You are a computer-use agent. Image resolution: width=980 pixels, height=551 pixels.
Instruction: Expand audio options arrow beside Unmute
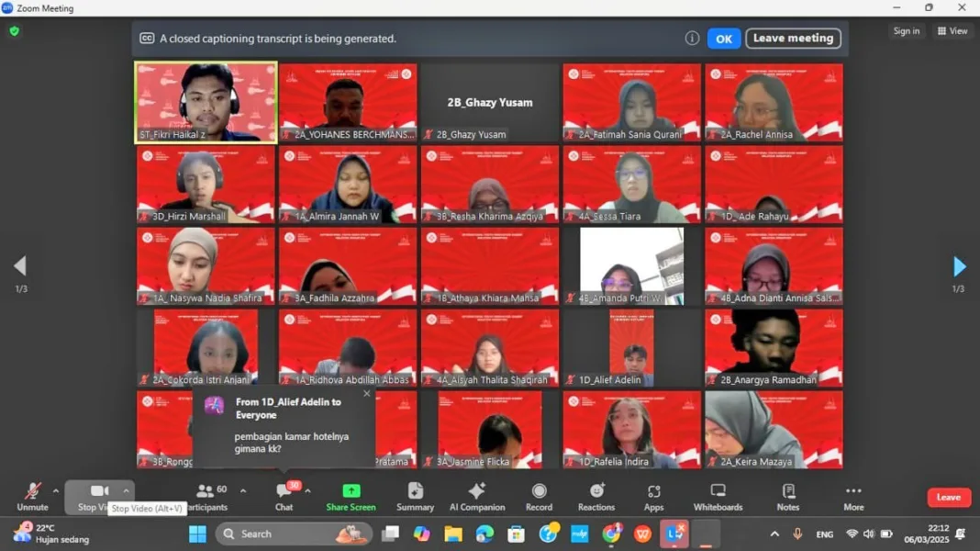(56, 491)
